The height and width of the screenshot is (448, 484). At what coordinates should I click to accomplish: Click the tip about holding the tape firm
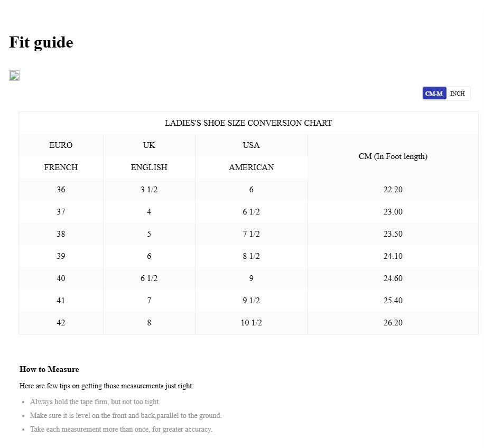tap(95, 402)
